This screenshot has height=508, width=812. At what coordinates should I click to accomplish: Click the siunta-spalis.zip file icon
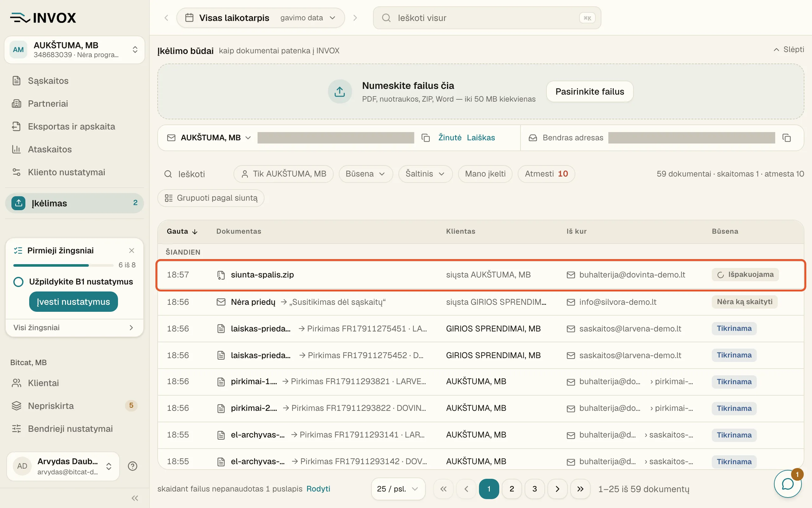pyautogui.click(x=221, y=275)
